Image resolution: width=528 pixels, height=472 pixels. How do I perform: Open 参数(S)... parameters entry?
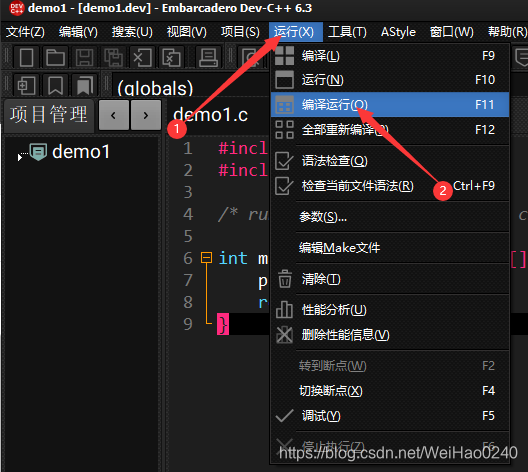(390, 217)
